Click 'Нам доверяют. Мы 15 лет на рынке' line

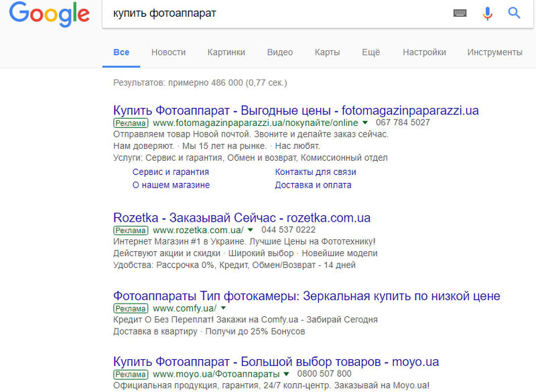[x=216, y=146]
